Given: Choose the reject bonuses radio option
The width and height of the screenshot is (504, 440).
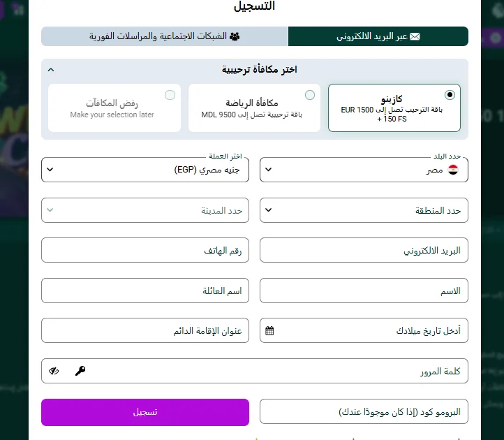Looking at the screenshot, I should 170,94.
